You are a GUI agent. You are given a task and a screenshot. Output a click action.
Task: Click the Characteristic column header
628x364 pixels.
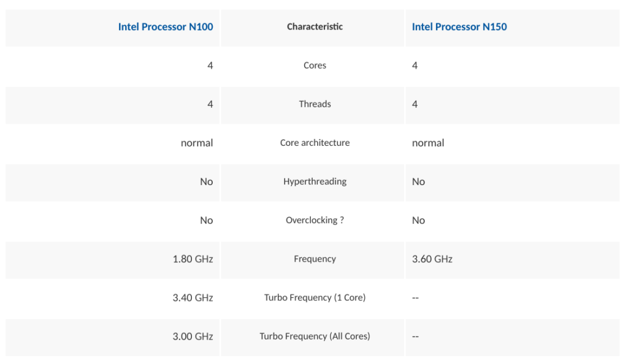click(x=315, y=27)
